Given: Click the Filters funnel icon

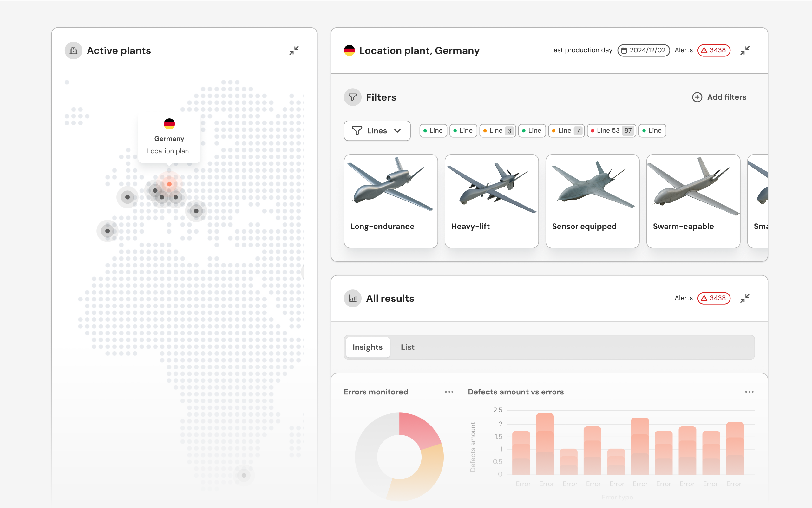Looking at the screenshot, I should click(x=353, y=97).
